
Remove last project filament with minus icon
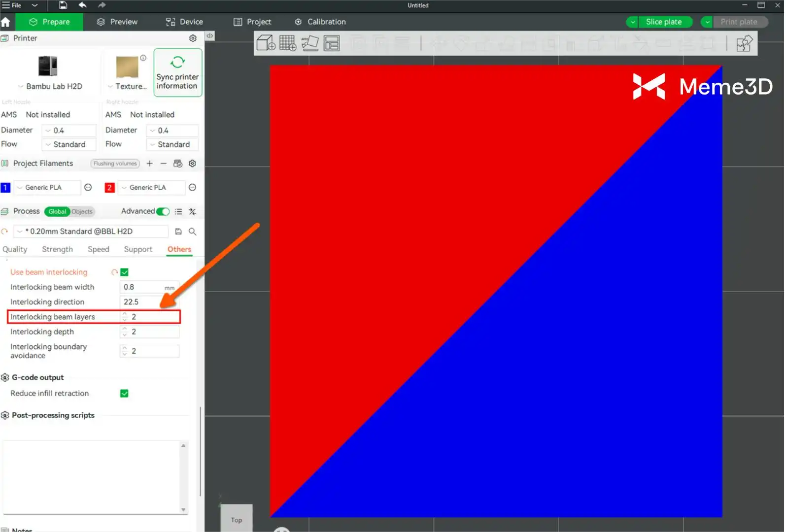click(164, 164)
